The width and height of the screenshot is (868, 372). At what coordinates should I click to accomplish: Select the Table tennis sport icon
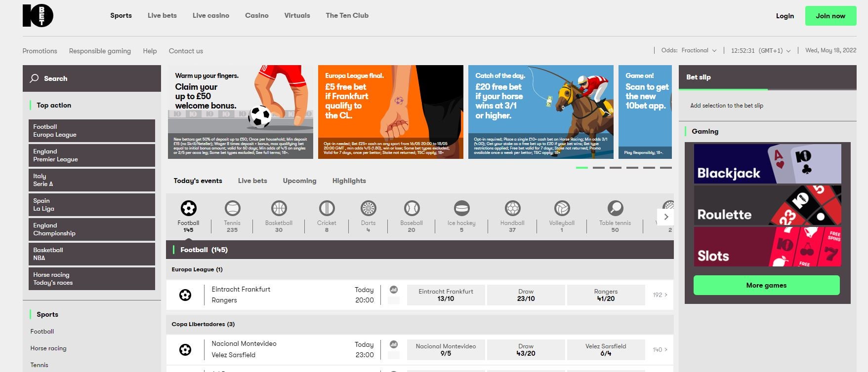615,208
